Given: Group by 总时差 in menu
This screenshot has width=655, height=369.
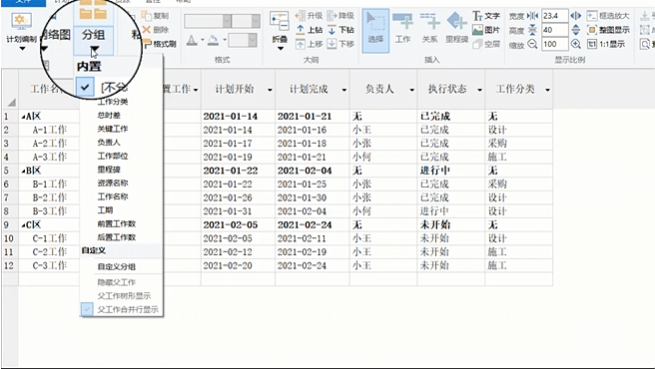Looking at the screenshot, I should pyautogui.click(x=109, y=115).
